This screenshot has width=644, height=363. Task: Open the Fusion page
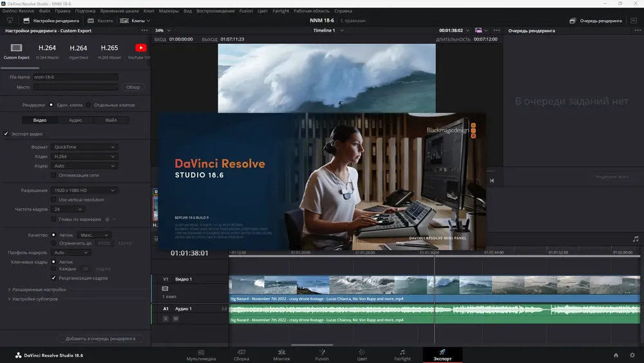pos(321,355)
